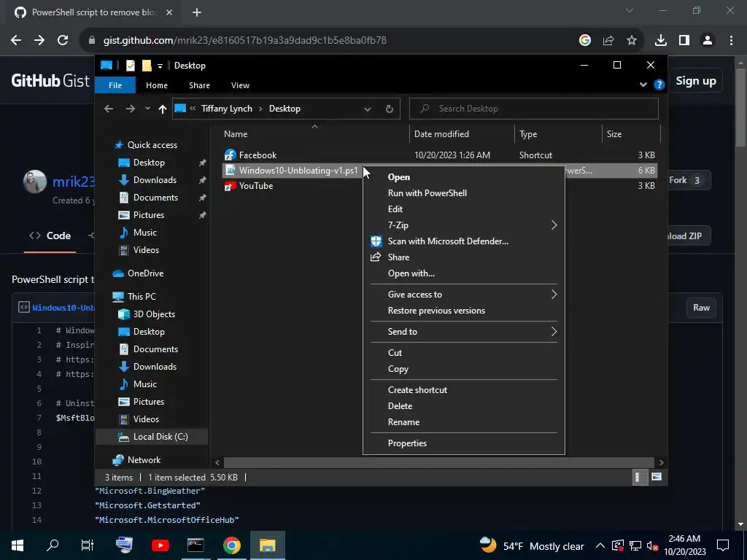Screen dimensions: 747x560
Task: Open Local Disk (C:) in navigation pane
Action: tap(160, 437)
